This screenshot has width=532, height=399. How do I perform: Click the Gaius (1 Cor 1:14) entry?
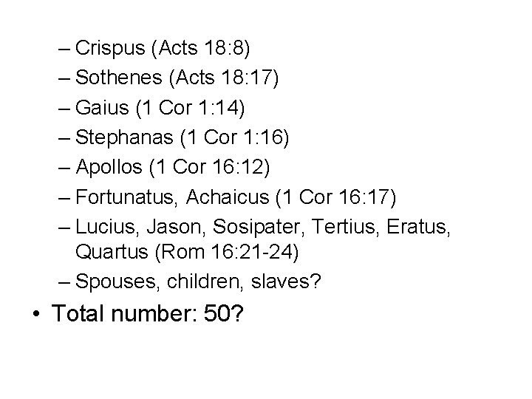(160, 108)
